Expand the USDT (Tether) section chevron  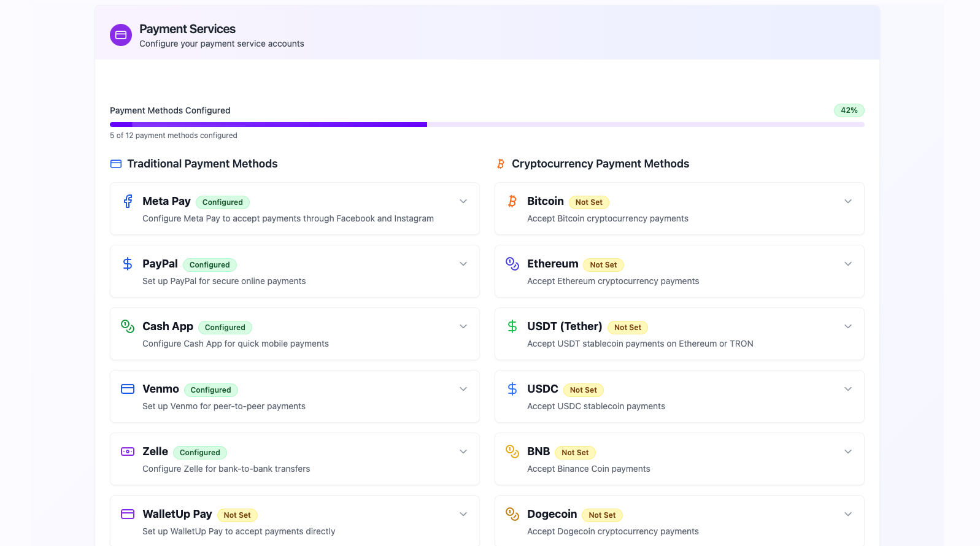(848, 326)
